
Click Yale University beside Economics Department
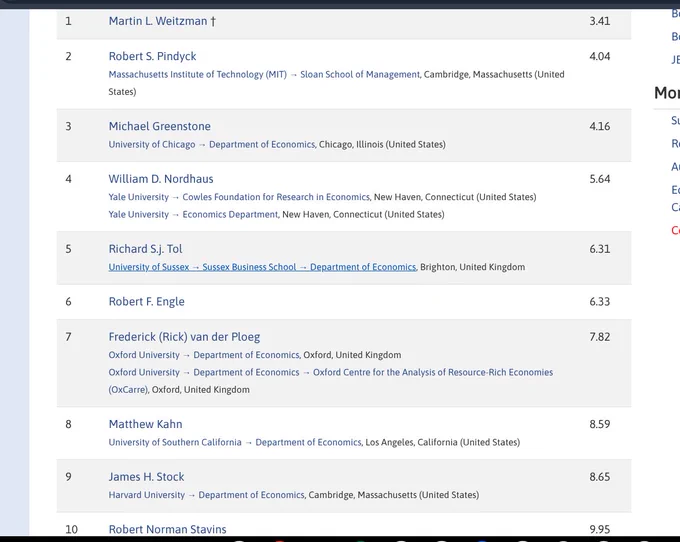pos(138,215)
